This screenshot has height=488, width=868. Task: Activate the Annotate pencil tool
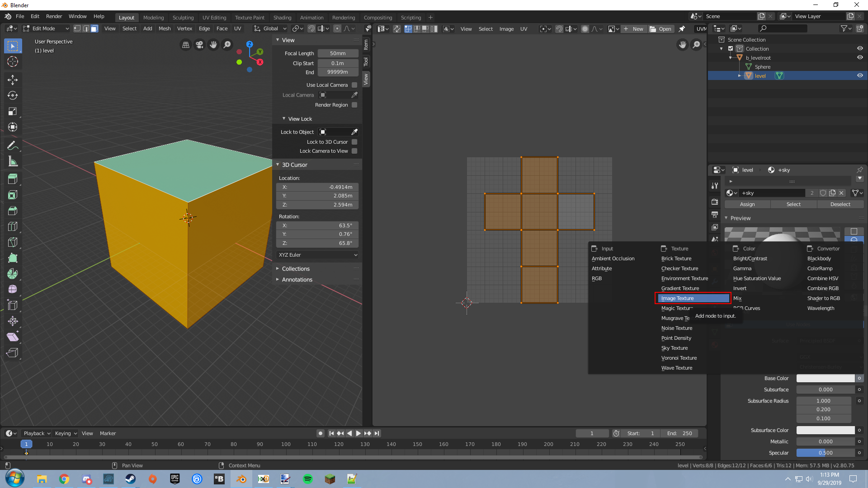click(13, 145)
